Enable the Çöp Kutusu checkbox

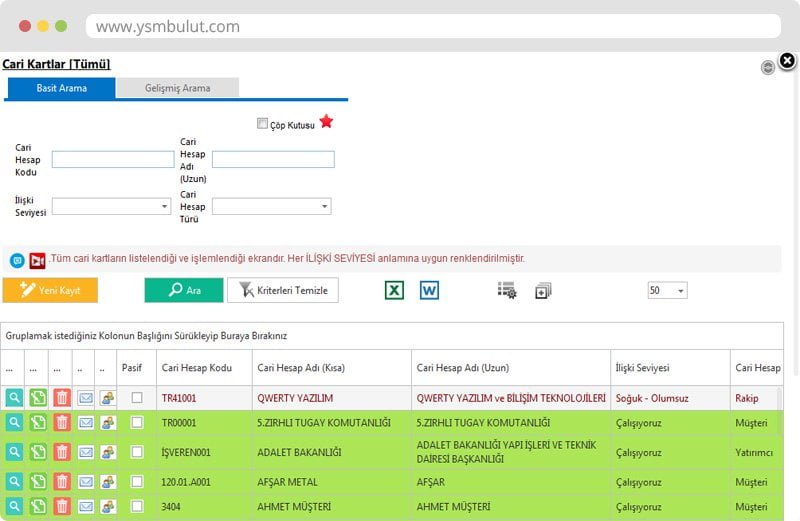pyautogui.click(x=262, y=124)
